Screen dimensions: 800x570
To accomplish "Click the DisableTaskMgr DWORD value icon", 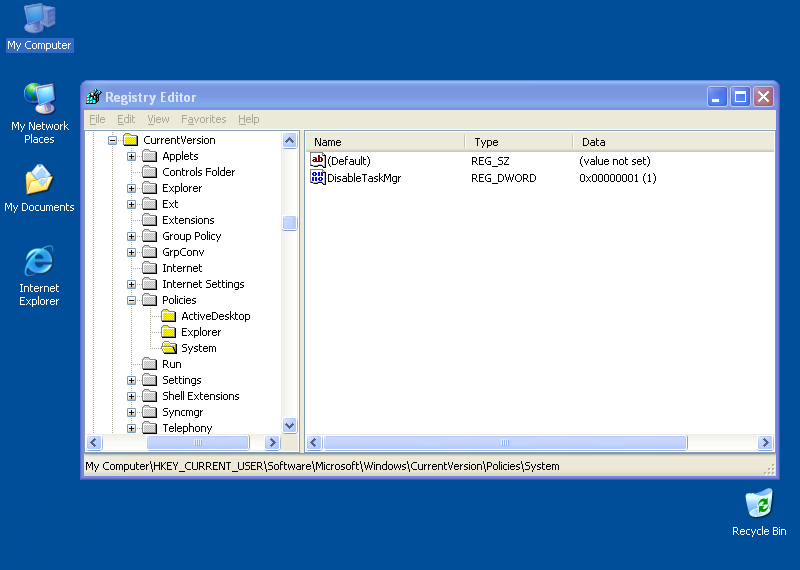I will 318,178.
